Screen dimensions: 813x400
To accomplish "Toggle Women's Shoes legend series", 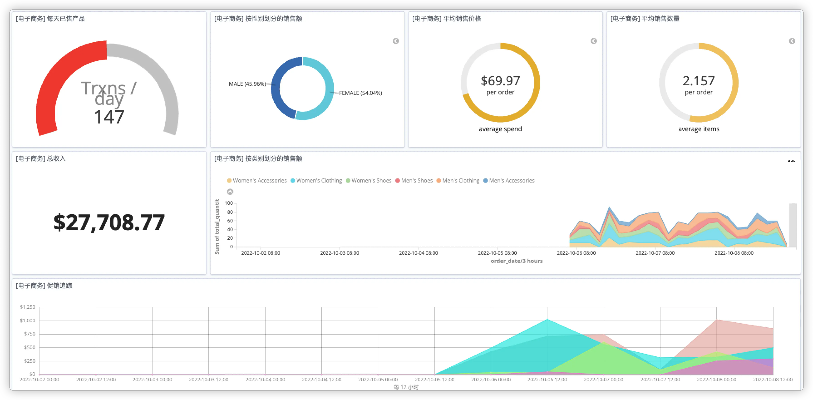I will pos(368,181).
